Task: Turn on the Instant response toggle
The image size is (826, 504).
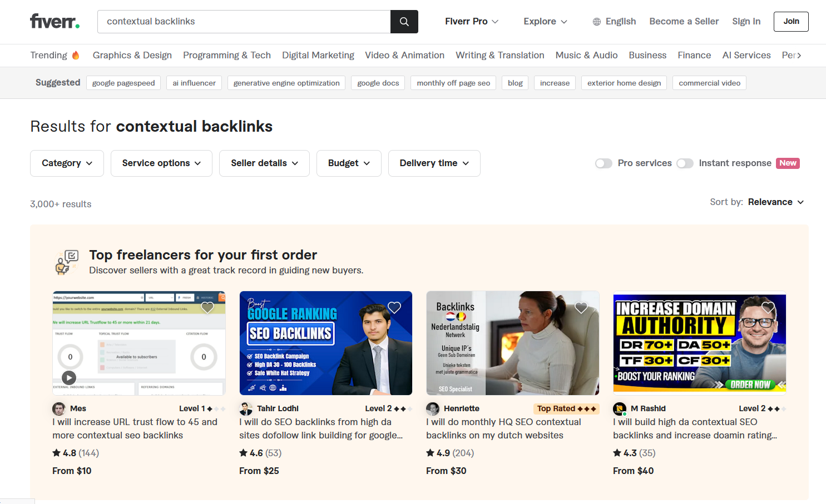Action: [685, 163]
